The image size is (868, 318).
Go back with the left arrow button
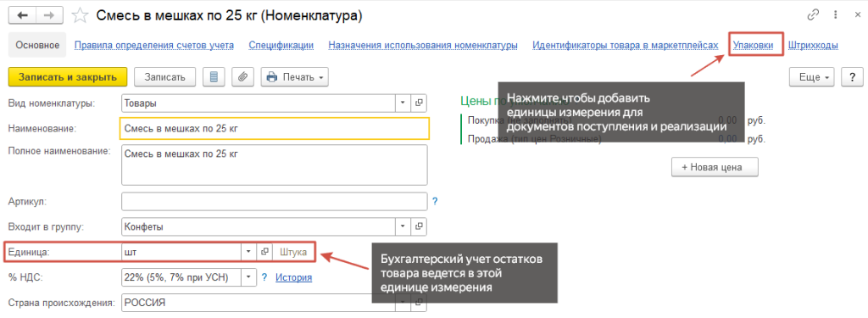22,15
